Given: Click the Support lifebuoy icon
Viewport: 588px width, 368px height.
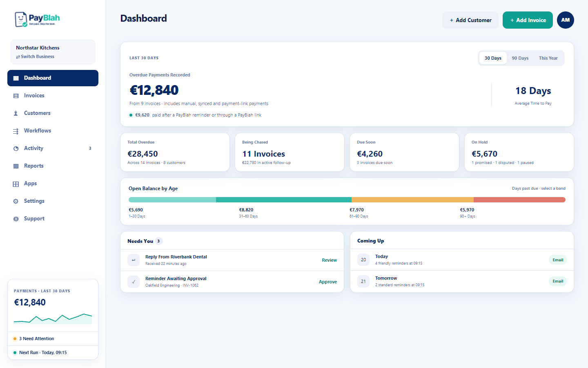Looking at the screenshot, I should [16, 219].
